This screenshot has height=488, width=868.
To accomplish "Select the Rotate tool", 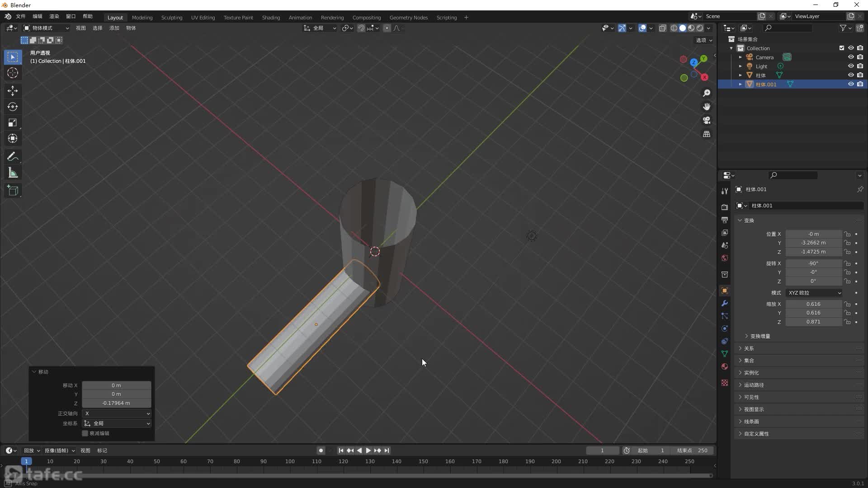I will (x=13, y=107).
